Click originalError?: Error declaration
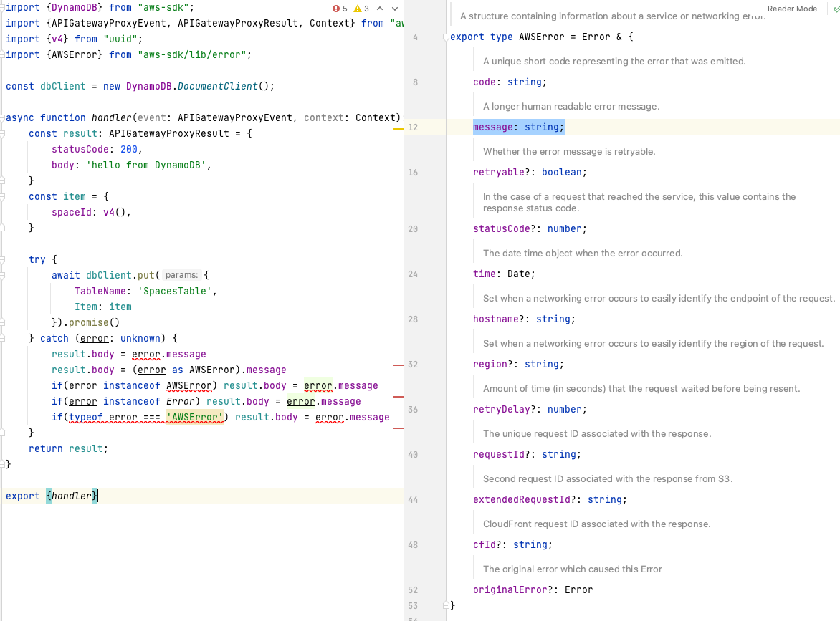Image resolution: width=840 pixels, height=621 pixels. (533, 590)
